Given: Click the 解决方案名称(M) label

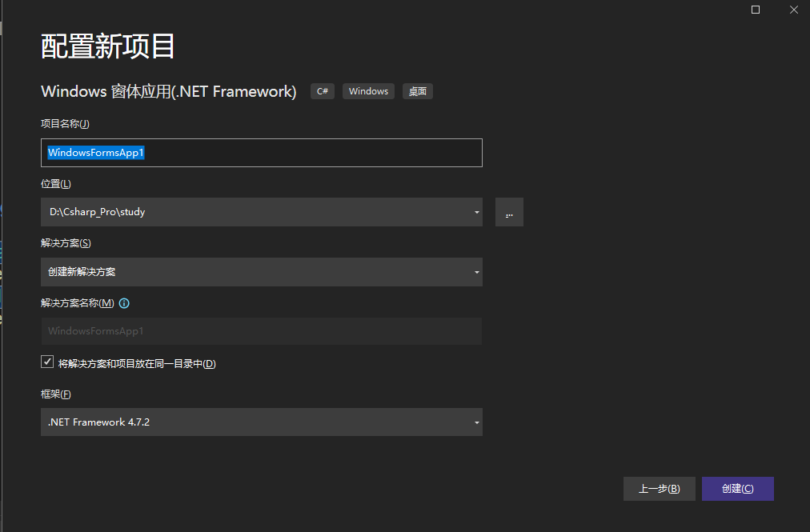Looking at the screenshot, I should point(78,303).
